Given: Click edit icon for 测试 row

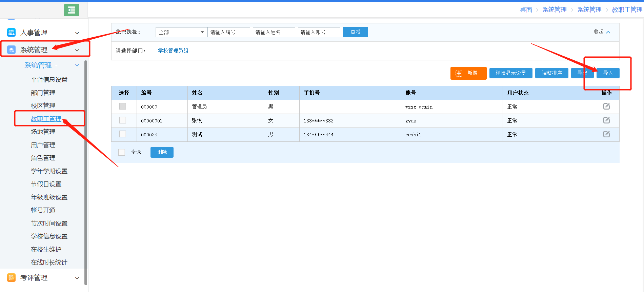Looking at the screenshot, I should point(606,134).
